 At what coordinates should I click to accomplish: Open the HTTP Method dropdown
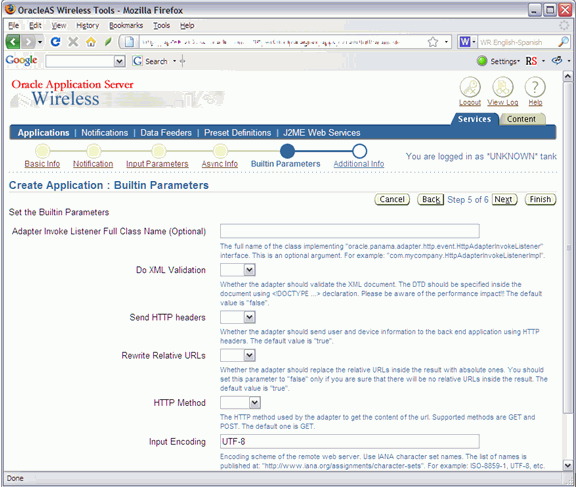point(255,403)
